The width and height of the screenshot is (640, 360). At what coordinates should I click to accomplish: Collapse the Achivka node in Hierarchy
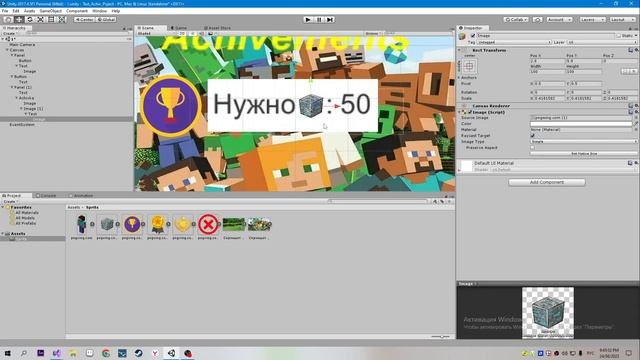pos(17,98)
